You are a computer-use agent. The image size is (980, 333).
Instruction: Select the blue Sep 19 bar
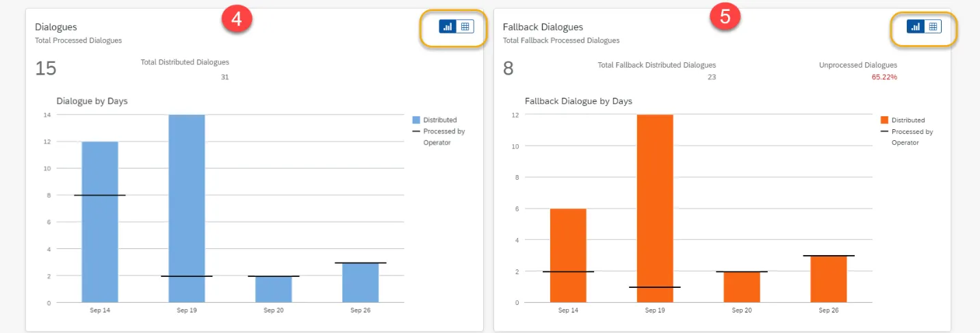187,209
